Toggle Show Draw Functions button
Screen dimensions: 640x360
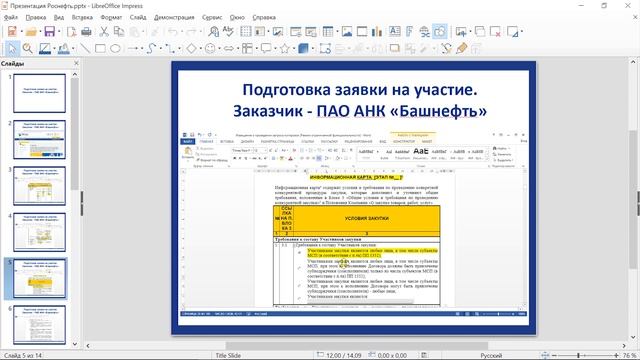point(440,31)
